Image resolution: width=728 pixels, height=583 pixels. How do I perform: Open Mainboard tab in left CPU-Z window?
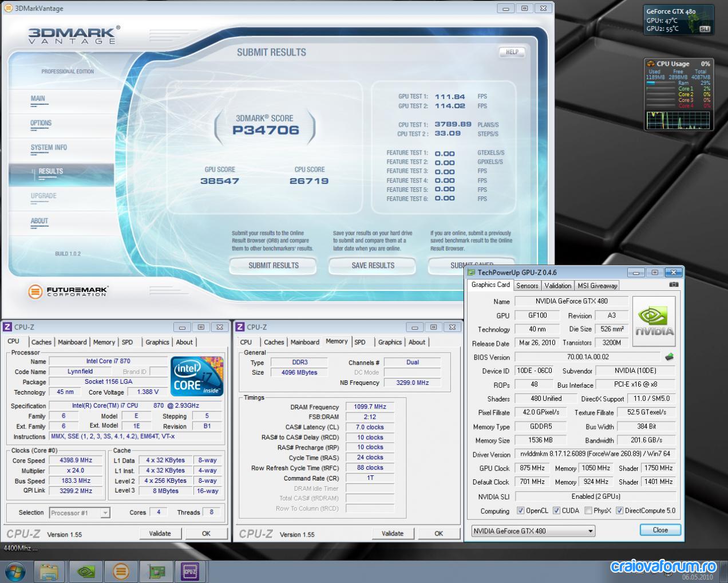[x=72, y=342]
